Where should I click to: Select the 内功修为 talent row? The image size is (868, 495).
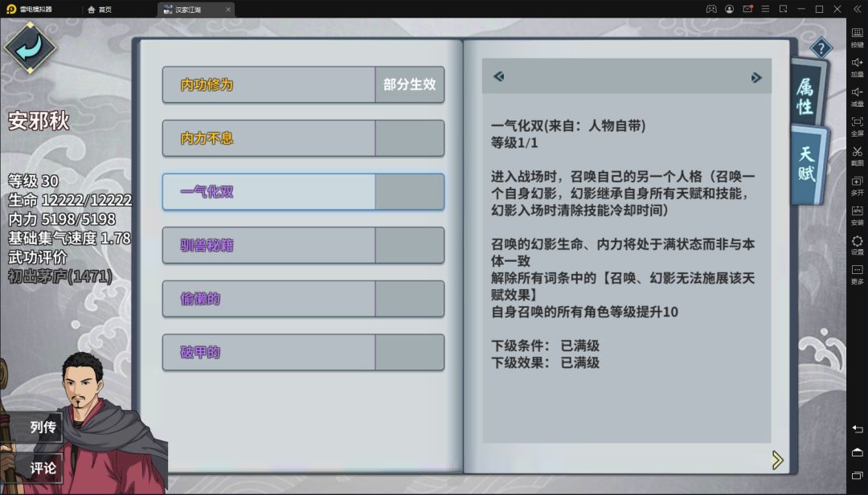303,84
